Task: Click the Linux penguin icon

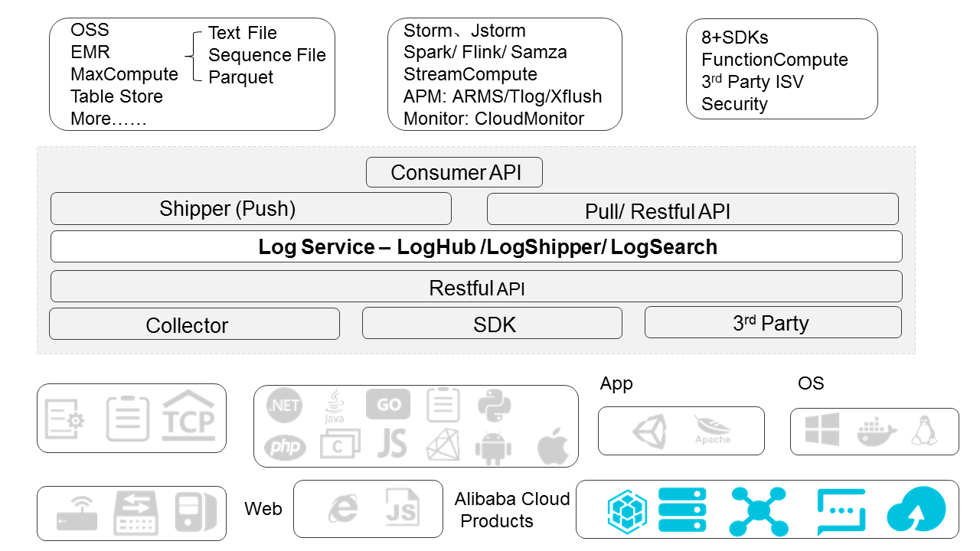Action: click(925, 432)
